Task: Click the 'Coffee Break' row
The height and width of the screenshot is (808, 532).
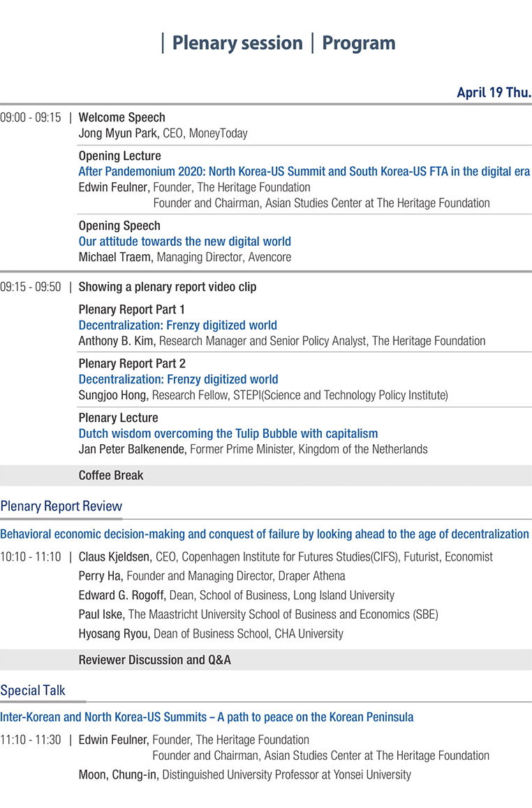Action: coord(266,476)
